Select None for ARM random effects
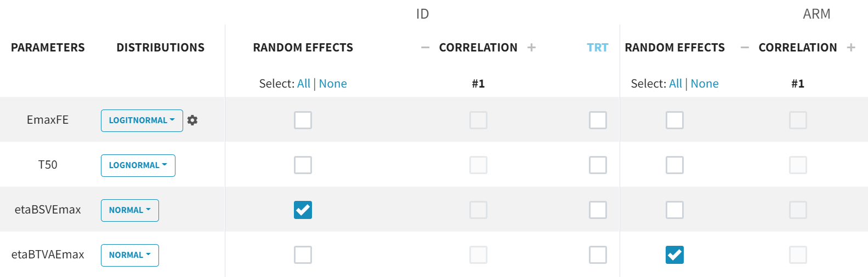The width and height of the screenshot is (868, 277). point(705,84)
